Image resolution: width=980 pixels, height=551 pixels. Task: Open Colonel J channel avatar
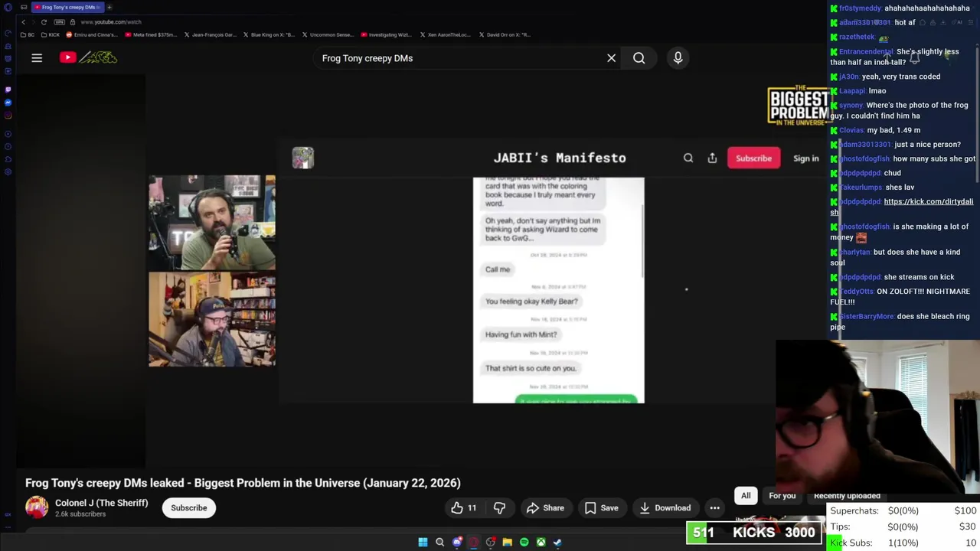(37, 507)
